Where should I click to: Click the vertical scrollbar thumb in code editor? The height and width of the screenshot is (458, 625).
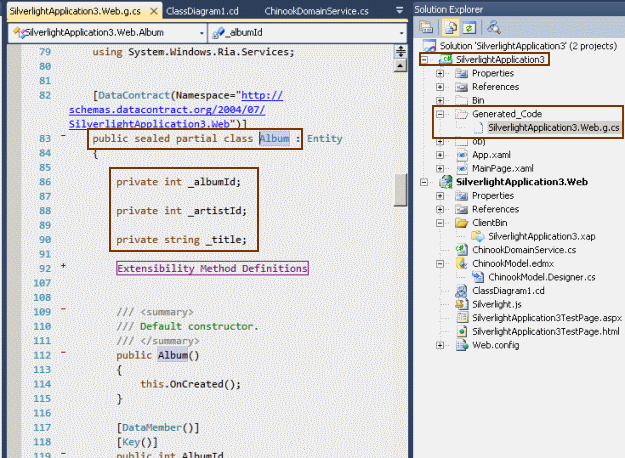tap(400, 189)
